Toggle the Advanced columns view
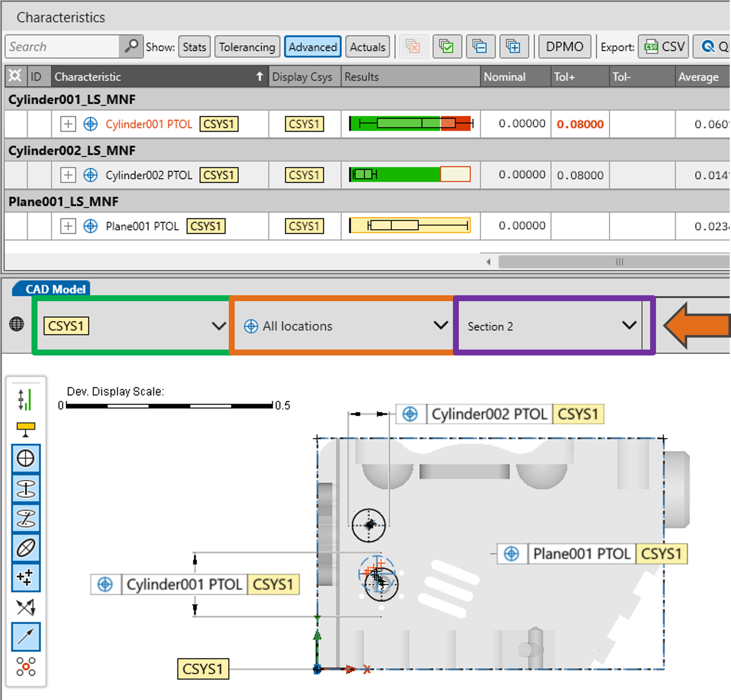The image size is (731, 700). coord(313,47)
